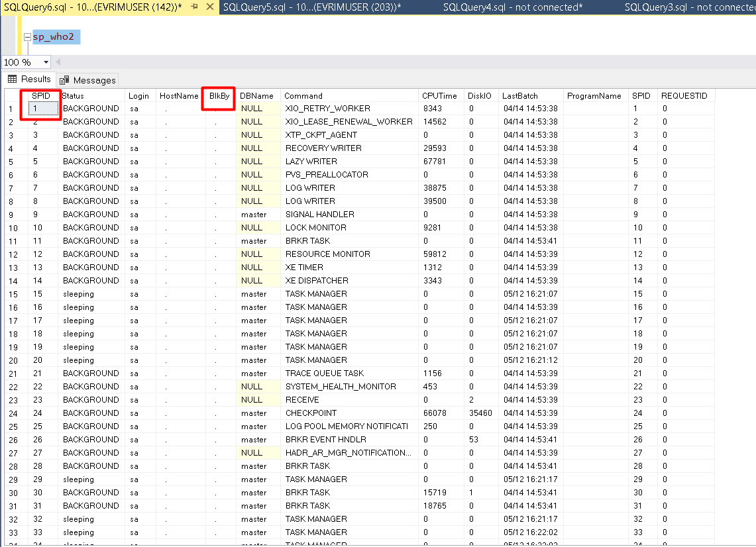
Task: Open the SQLQuery3.sql tab
Action: click(x=690, y=7)
